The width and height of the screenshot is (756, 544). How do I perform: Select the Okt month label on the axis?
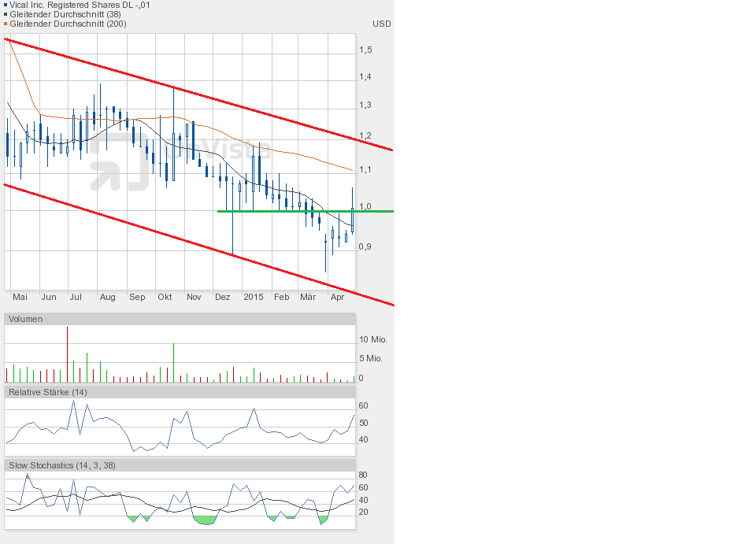point(165,297)
